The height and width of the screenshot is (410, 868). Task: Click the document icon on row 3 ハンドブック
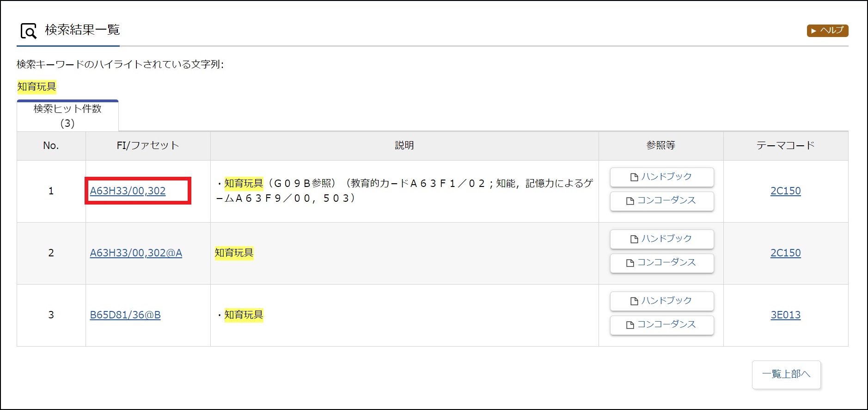coord(634,301)
